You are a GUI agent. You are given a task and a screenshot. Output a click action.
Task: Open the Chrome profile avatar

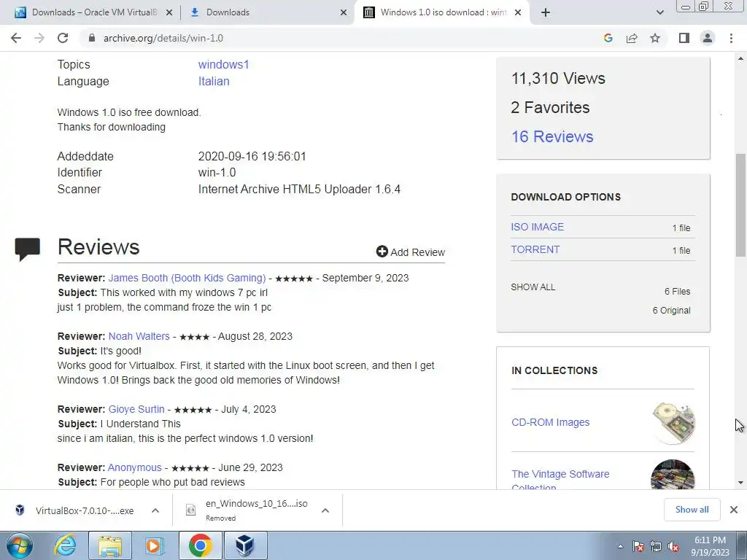(708, 38)
